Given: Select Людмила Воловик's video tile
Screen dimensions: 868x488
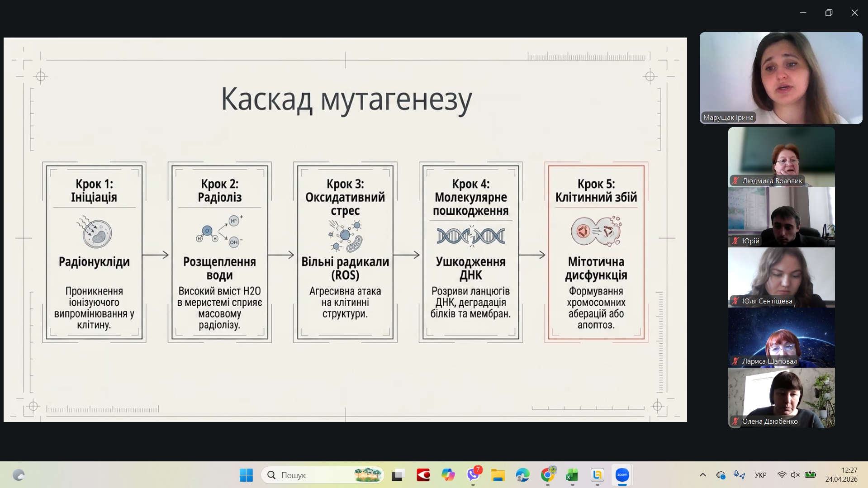Looking at the screenshot, I should [x=781, y=156].
